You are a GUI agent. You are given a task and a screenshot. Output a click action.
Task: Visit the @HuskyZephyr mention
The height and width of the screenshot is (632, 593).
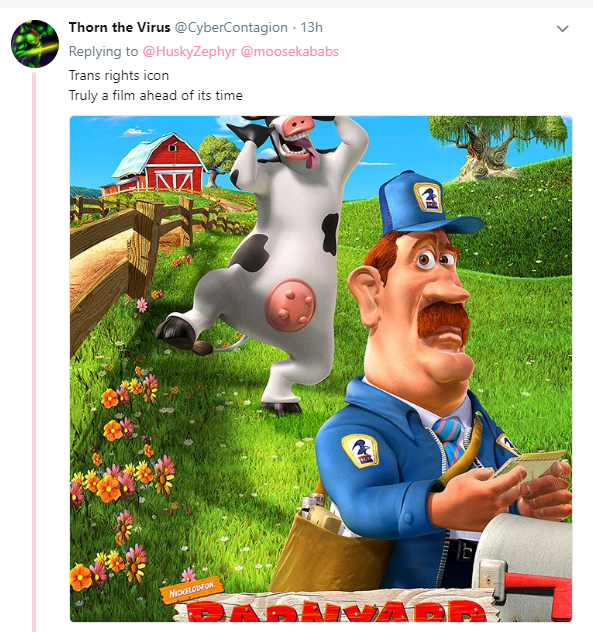click(x=189, y=52)
